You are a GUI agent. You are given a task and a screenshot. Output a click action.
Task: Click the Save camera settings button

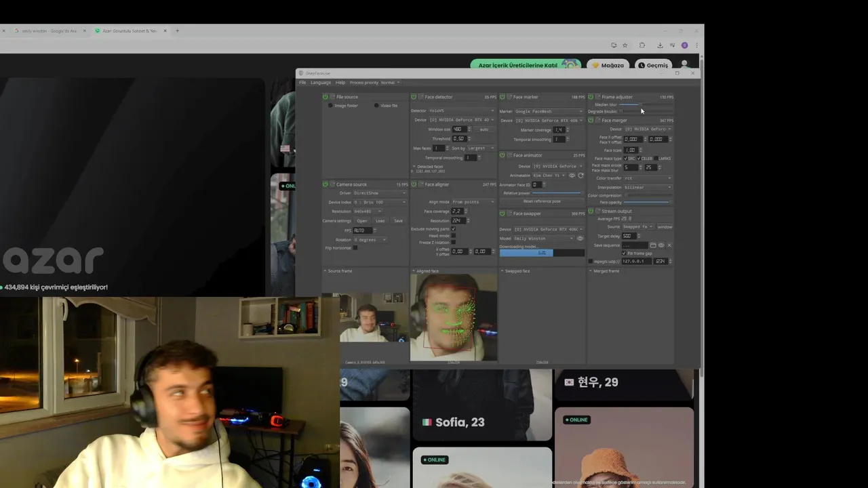tap(398, 221)
